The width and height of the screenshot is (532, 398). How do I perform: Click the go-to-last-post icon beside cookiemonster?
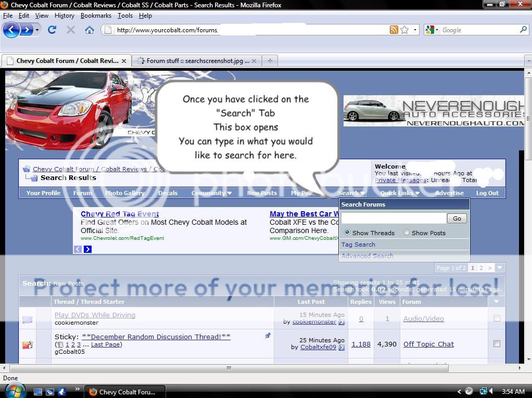[341, 322]
